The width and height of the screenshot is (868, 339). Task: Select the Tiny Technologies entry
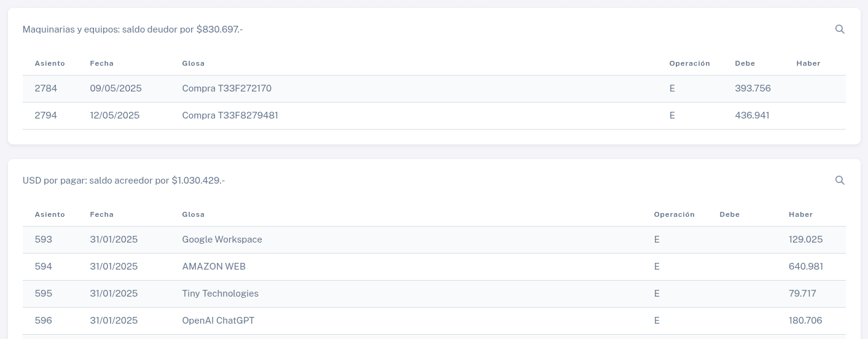click(x=221, y=294)
